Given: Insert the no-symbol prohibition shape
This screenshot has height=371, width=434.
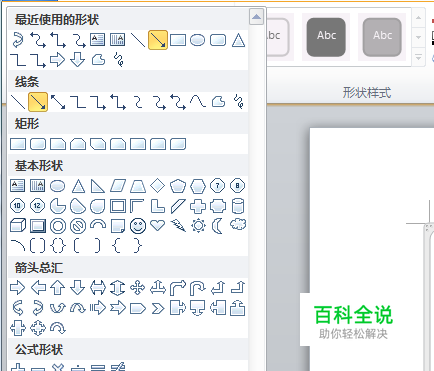Looking at the screenshot, I should tap(78, 226).
